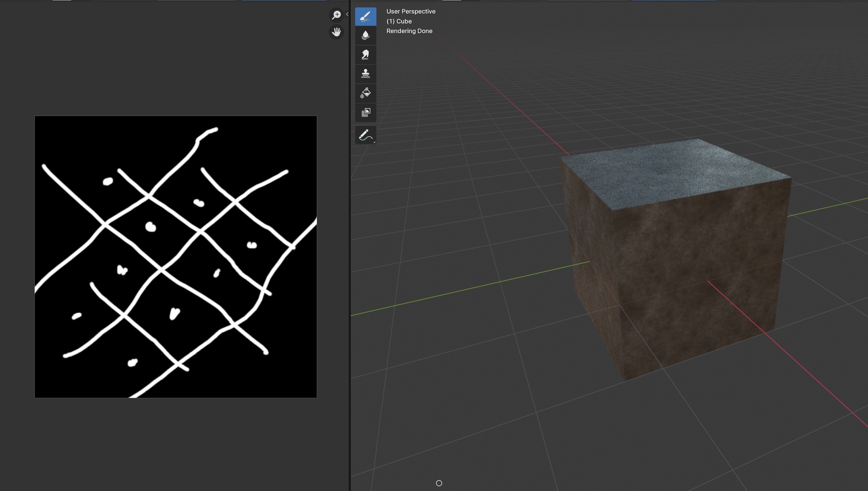Click the "Rendering Done" status text
The image size is (868, 491).
(x=409, y=31)
